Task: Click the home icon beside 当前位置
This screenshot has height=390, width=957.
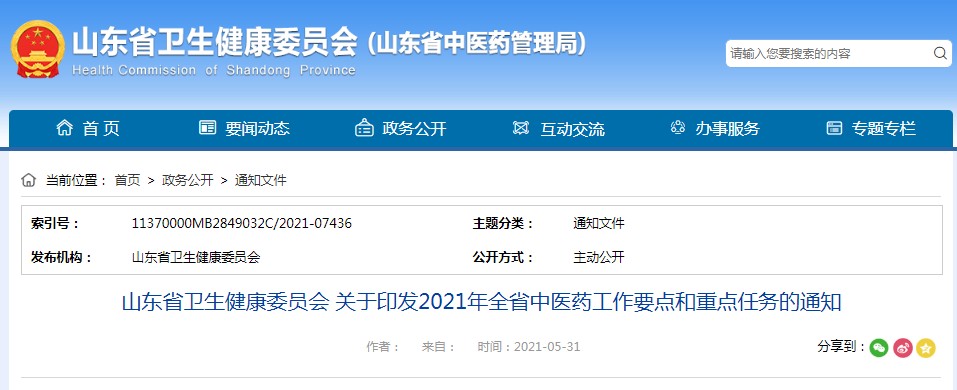Action: coord(29,180)
